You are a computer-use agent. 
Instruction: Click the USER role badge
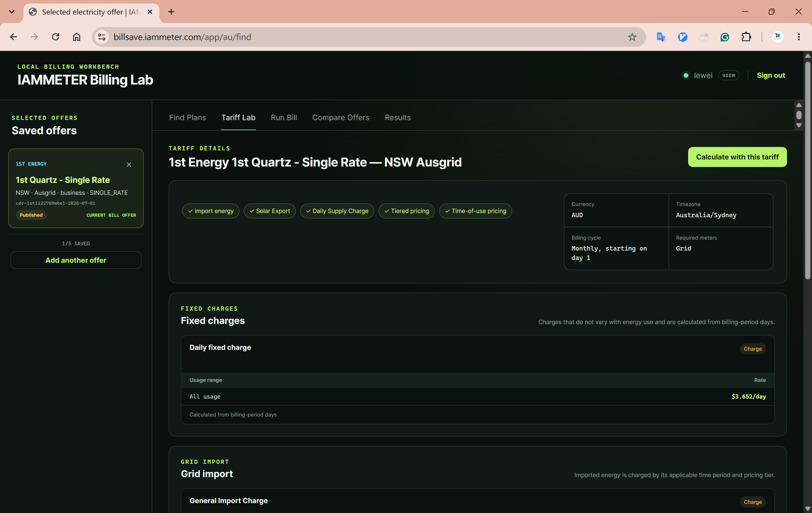tap(729, 75)
